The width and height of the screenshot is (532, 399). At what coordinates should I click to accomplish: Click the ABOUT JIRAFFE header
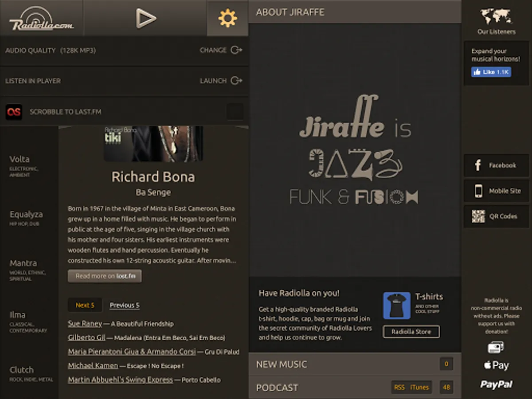[355, 12]
